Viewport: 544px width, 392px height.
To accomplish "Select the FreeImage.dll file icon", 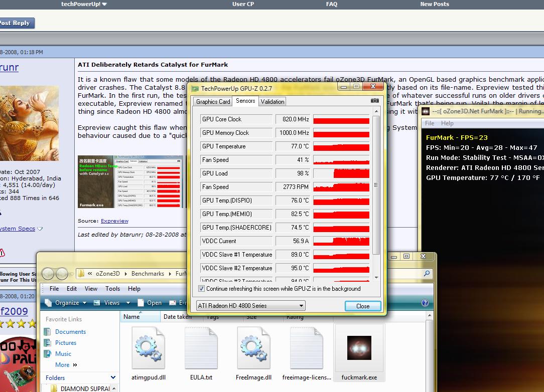I will point(253,348).
